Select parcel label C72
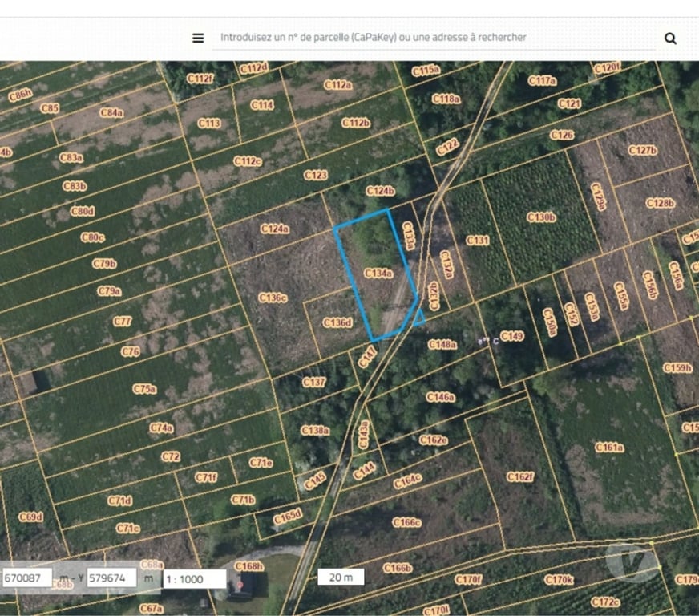Screen dimensions: 699x616 pos(171,456)
